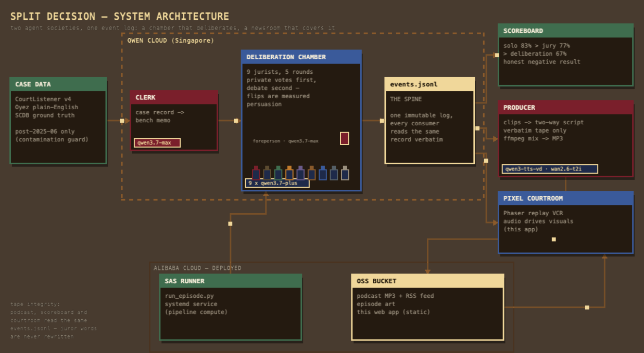Click the OSS BUCKET header
The height and width of the screenshot is (353, 644).
tap(428, 281)
